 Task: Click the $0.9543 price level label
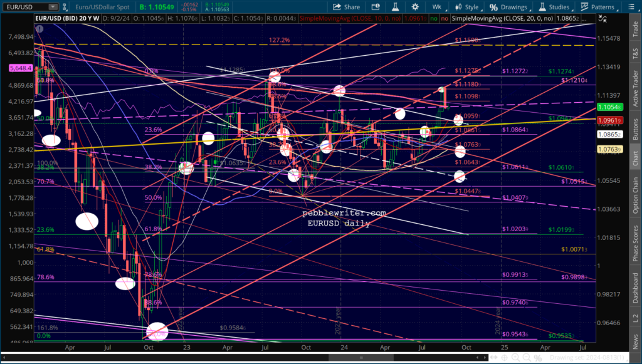(515, 334)
